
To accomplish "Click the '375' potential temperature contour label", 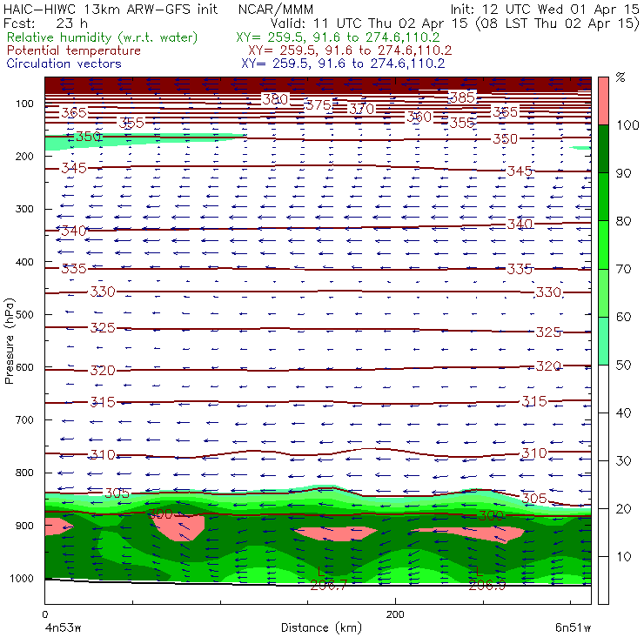I will click(319, 105).
